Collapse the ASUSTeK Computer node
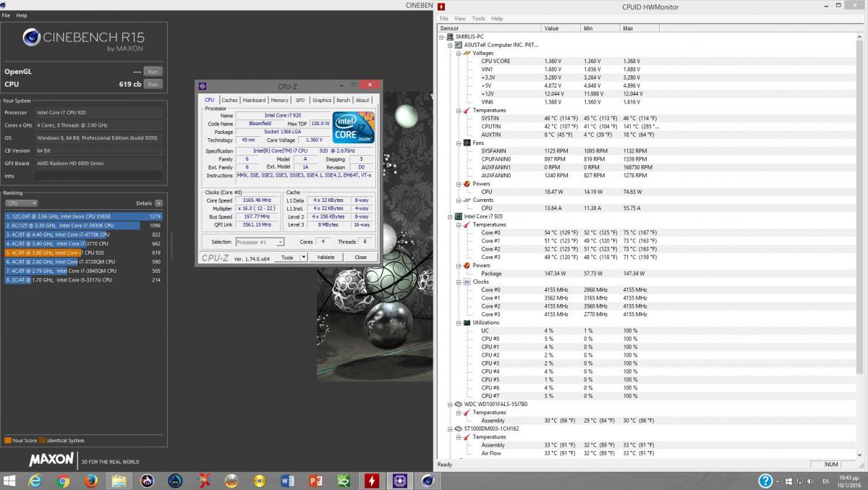Screen dimensions: 868x490 point(450,45)
